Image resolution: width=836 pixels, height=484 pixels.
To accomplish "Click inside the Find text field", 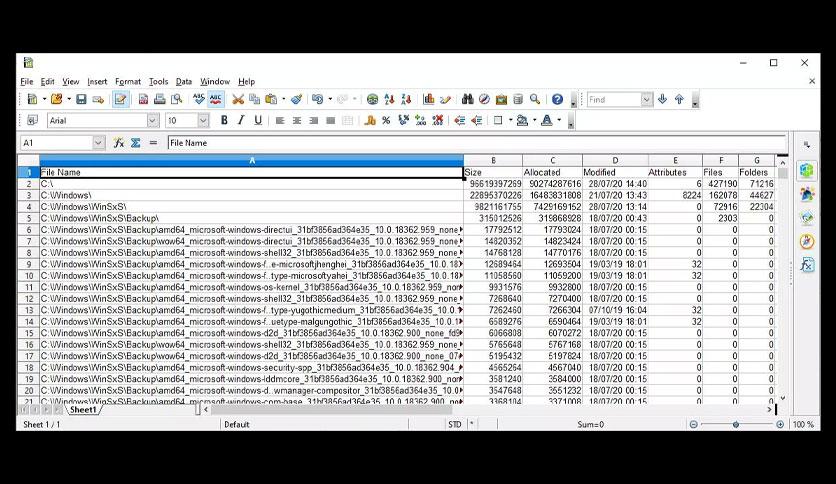I will 614,100.
